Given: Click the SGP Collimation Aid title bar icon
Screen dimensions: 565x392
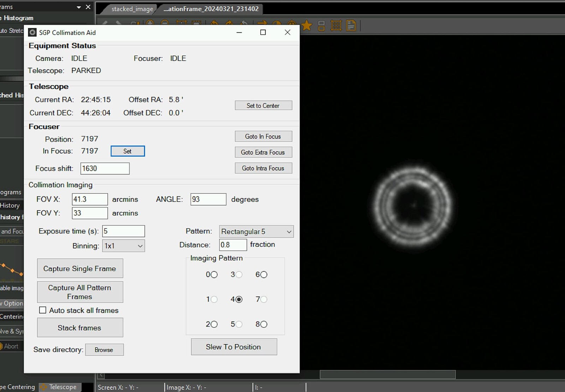Looking at the screenshot, I should tap(32, 32).
